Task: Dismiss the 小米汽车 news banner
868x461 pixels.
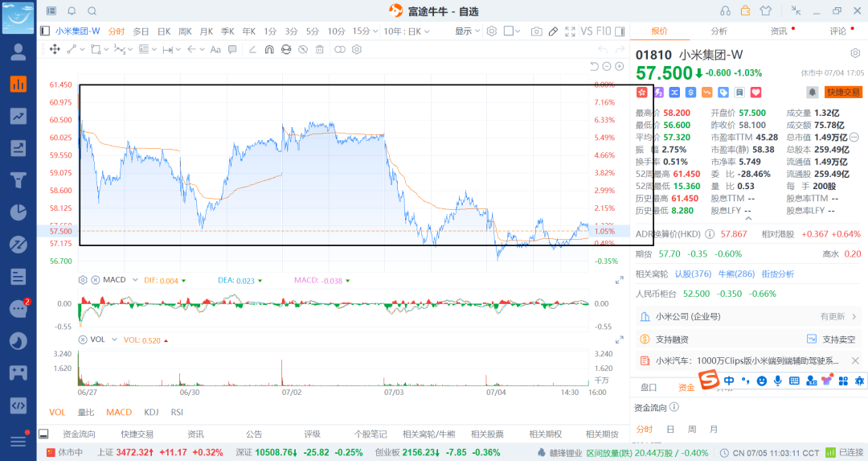Action: [855, 360]
